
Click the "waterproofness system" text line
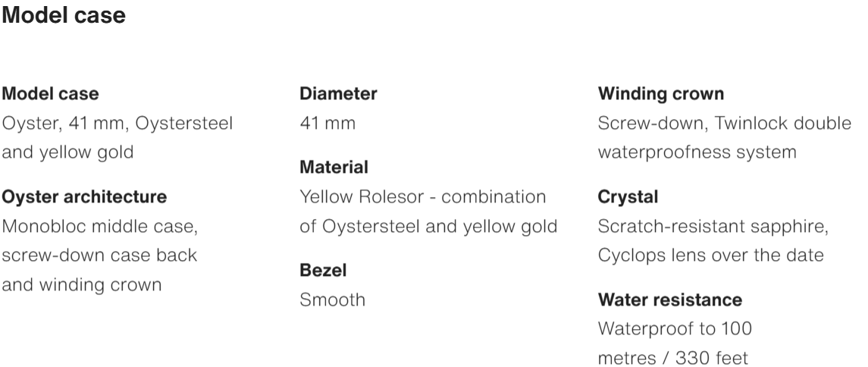click(x=697, y=152)
